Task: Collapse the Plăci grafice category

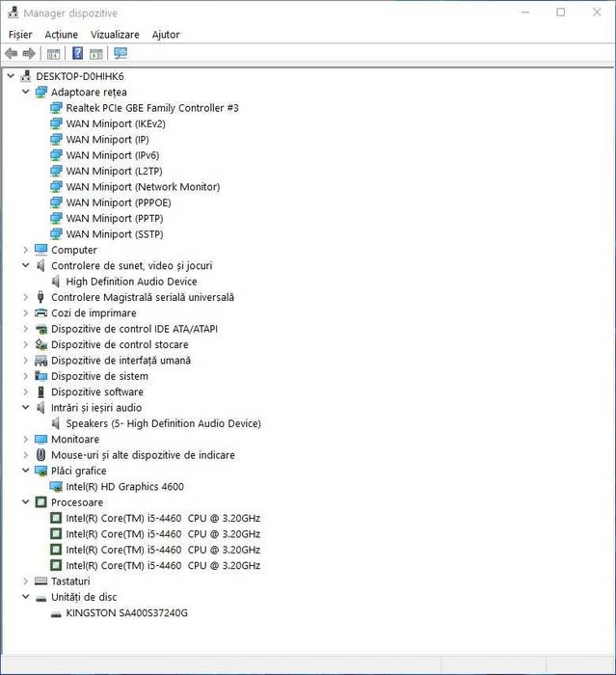Action: click(x=26, y=471)
